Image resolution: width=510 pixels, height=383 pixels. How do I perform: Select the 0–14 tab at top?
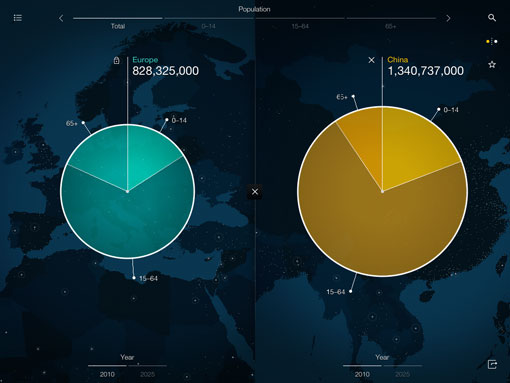(209, 26)
